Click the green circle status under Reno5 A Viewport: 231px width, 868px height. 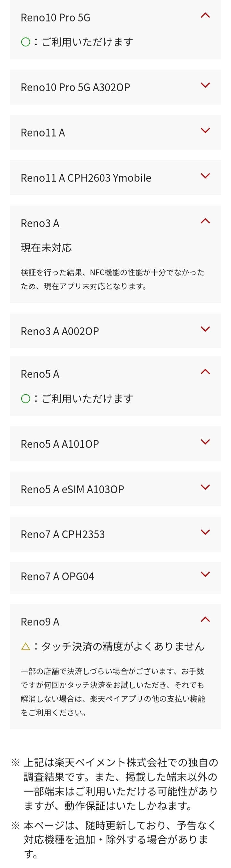(26, 399)
